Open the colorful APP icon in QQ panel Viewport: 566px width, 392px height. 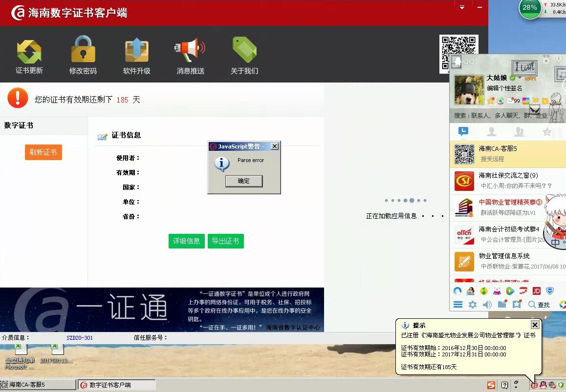(526, 101)
